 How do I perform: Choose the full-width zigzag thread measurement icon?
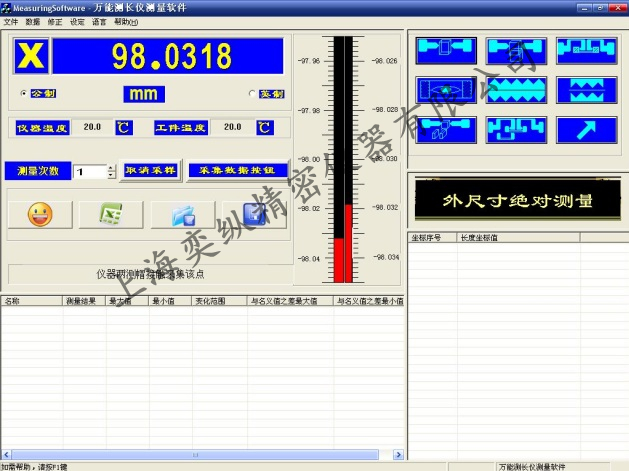tap(516, 90)
